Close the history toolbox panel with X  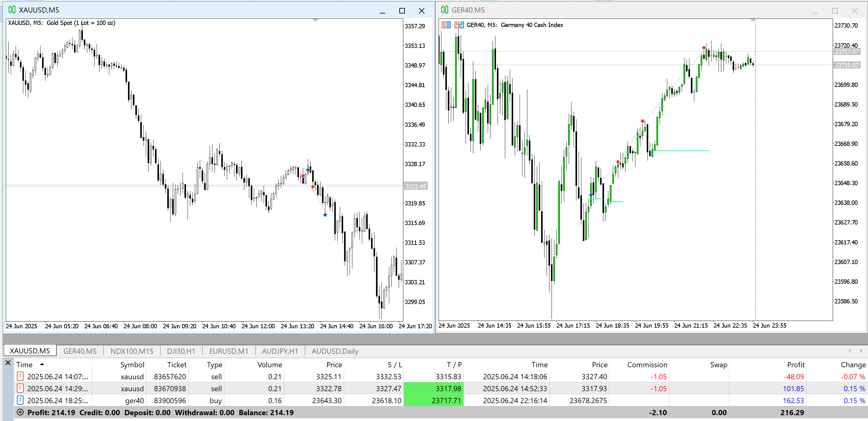pos(8,363)
